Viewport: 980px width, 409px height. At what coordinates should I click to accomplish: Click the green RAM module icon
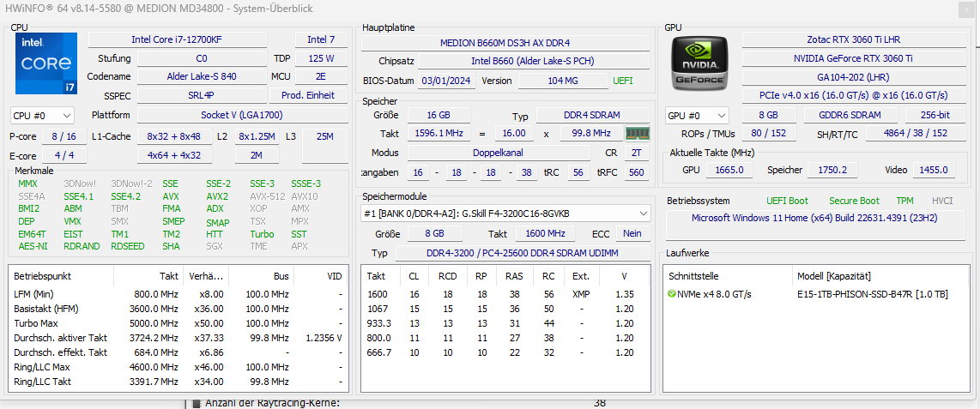click(638, 133)
